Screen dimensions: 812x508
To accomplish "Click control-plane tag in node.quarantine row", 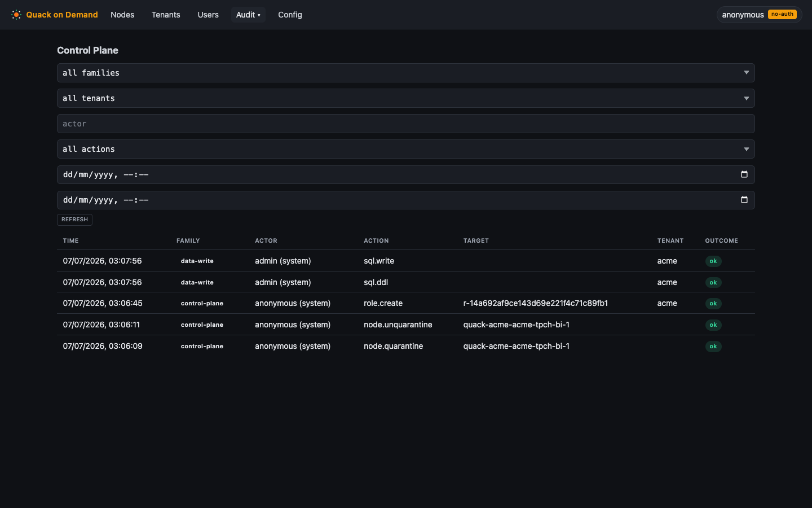I will point(202,347).
